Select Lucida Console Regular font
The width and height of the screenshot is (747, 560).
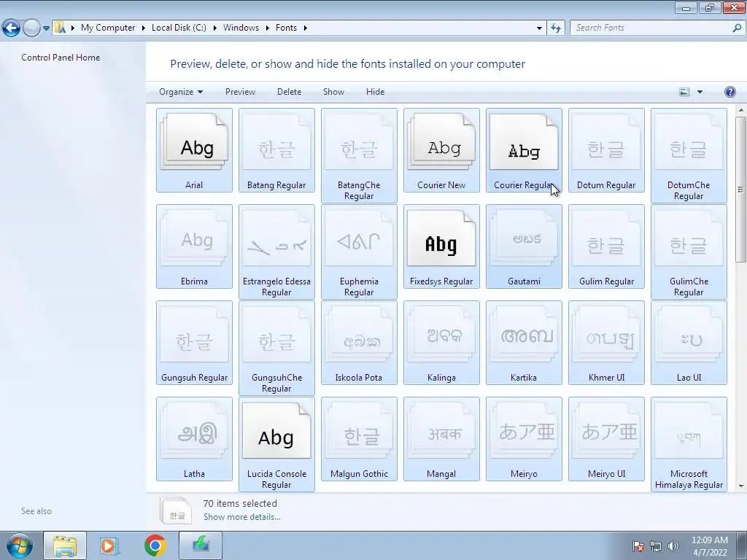click(x=276, y=444)
